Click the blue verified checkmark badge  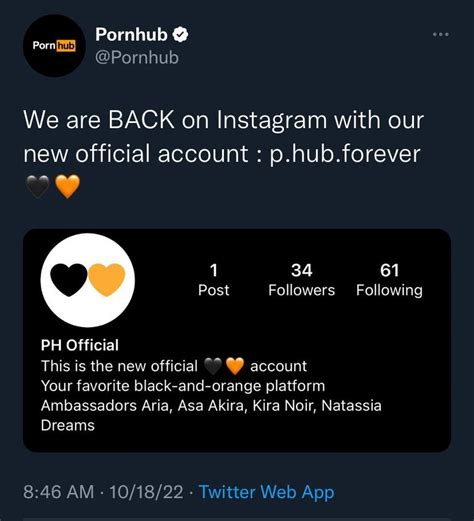180,35
